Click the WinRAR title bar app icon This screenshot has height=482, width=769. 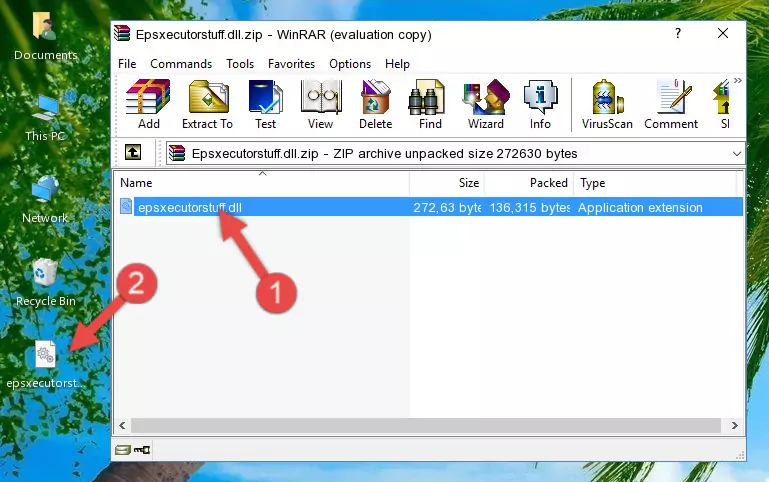[x=122, y=33]
